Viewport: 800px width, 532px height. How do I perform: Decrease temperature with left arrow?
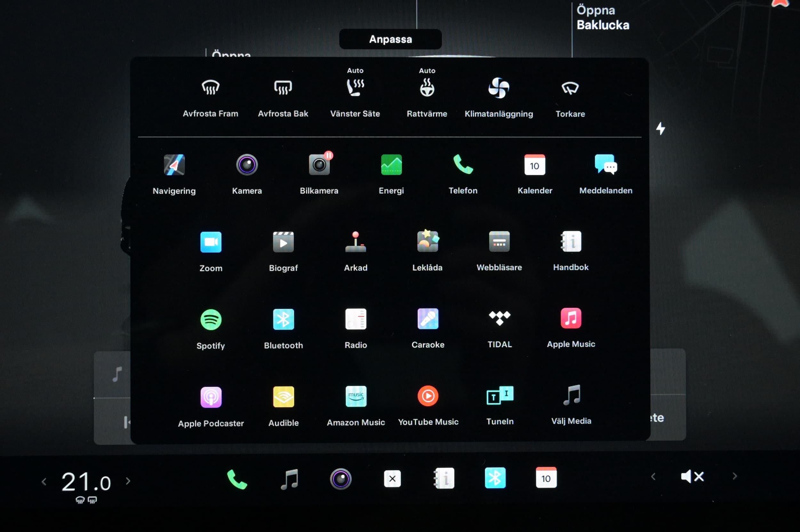pyautogui.click(x=44, y=481)
